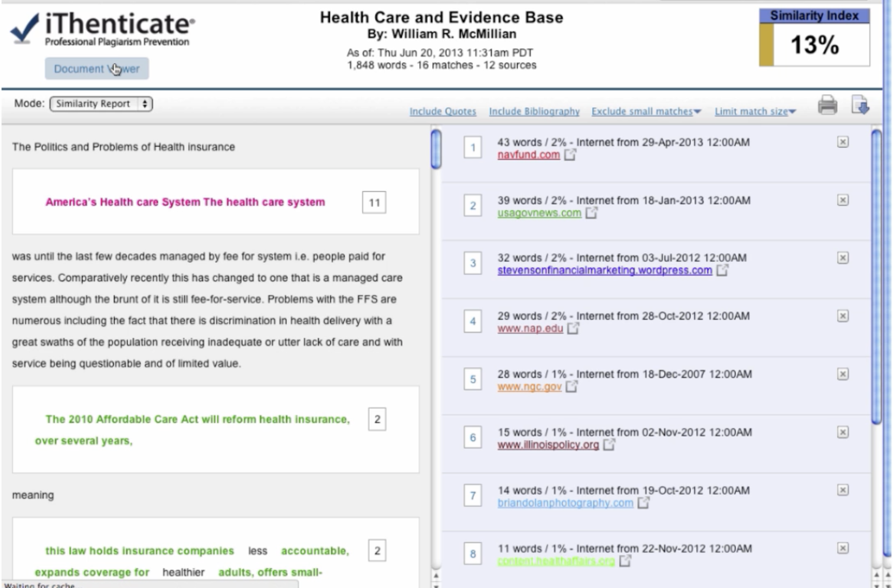Image resolution: width=893 pixels, height=588 pixels.
Task: Expand Limit match size dropdown
Action: (755, 111)
